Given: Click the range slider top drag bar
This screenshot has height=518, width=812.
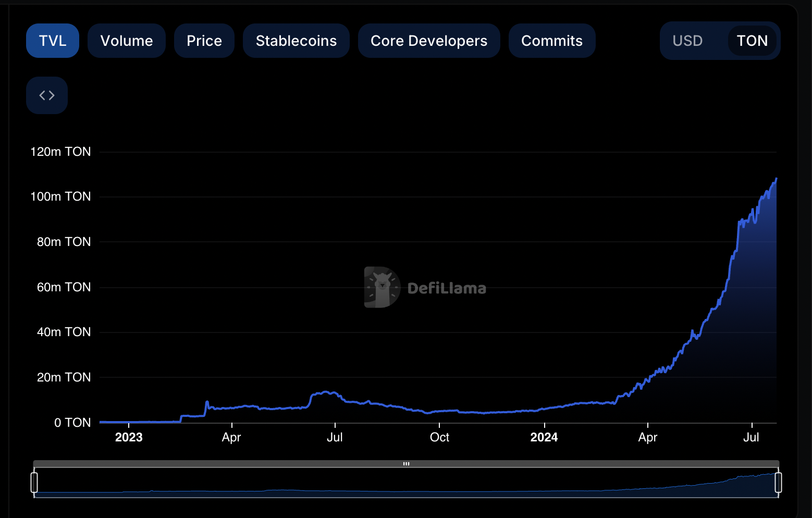Looking at the screenshot, I should point(406,464).
